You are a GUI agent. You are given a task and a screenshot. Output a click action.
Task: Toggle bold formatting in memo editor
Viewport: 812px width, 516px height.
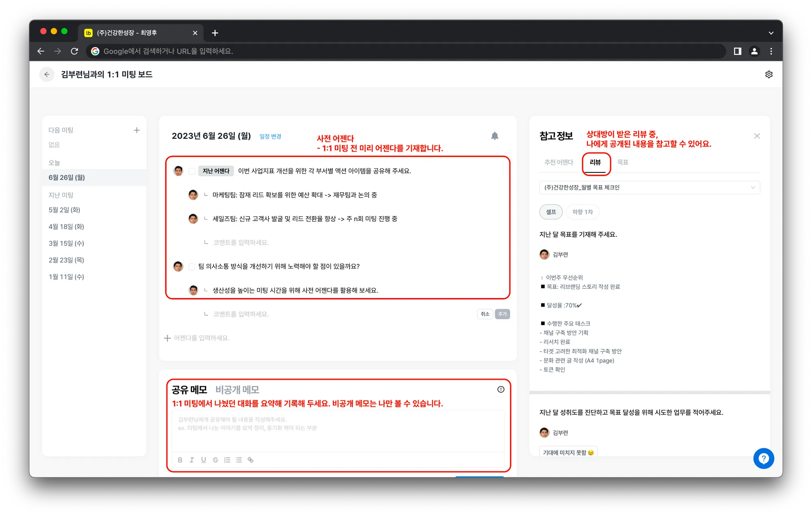coord(180,460)
